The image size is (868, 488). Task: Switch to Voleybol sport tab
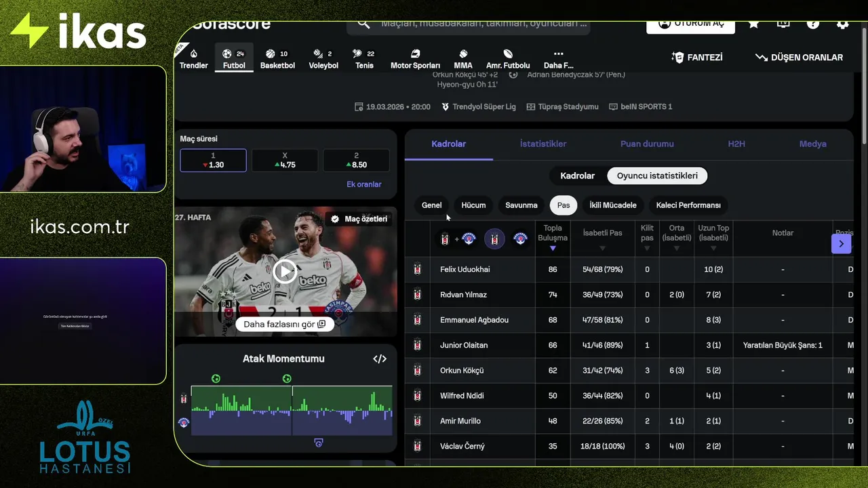point(323,59)
